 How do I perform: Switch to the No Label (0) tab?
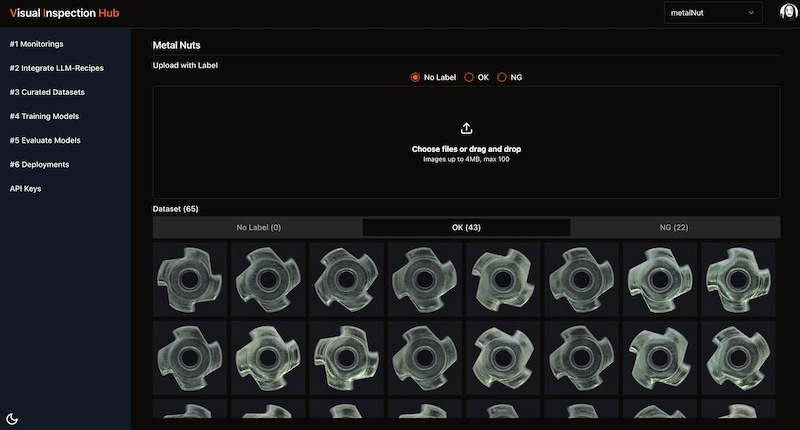258,227
